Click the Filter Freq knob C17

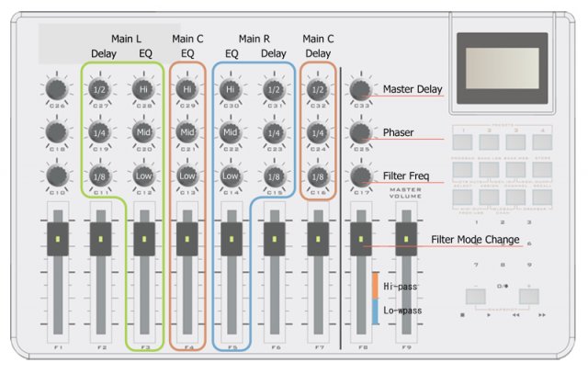tap(360, 176)
